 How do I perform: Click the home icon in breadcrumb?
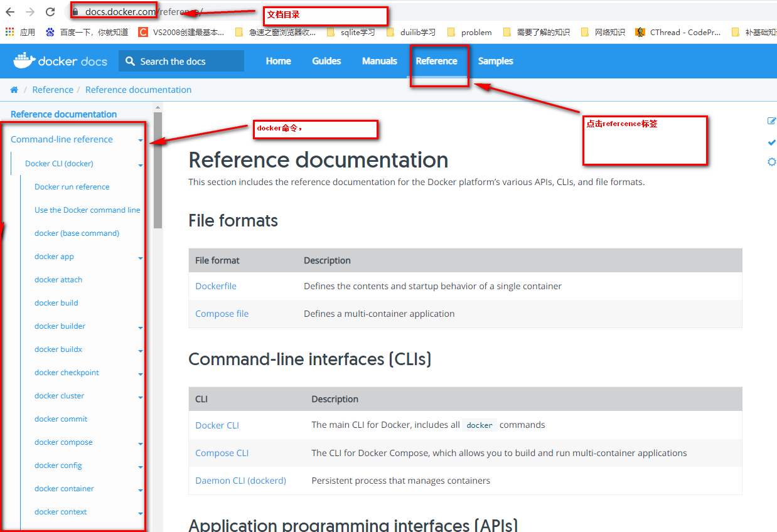click(x=14, y=90)
